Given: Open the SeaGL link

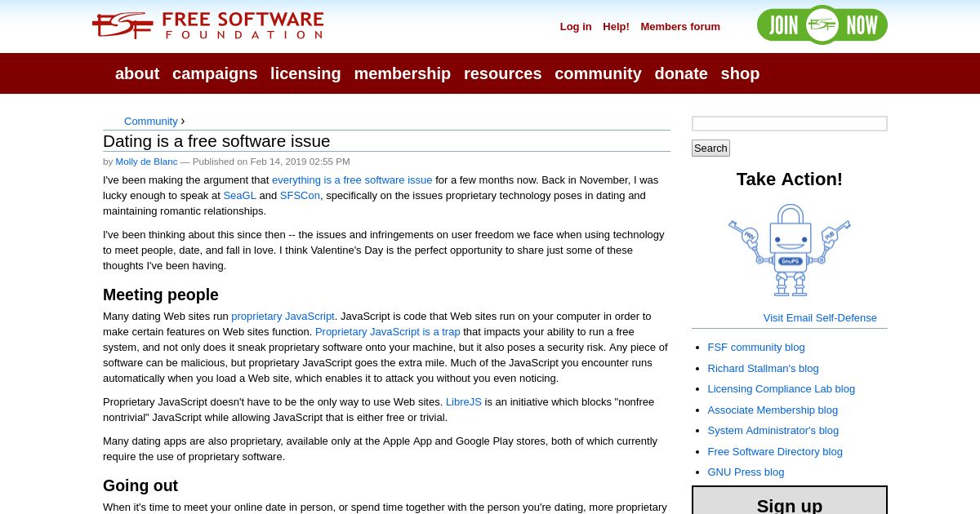Looking at the screenshot, I should tap(240, 196).
